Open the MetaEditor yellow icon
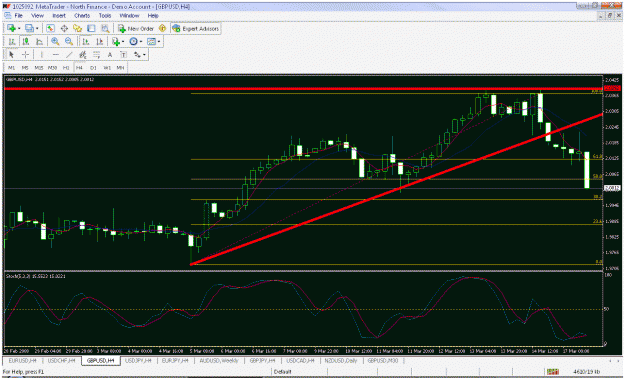Image resolution: width=625 pixels, height=378 pixels. pyautogui.click(x=162, y=28)
